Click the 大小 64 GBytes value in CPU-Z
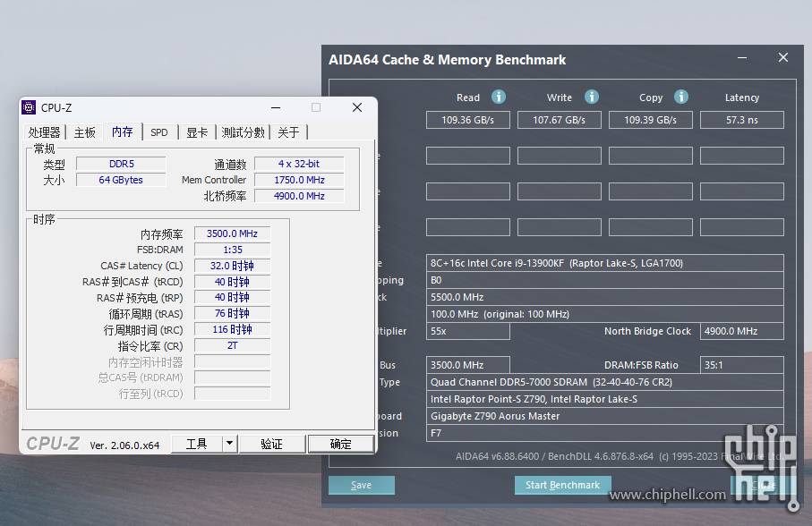 [121, 180]
